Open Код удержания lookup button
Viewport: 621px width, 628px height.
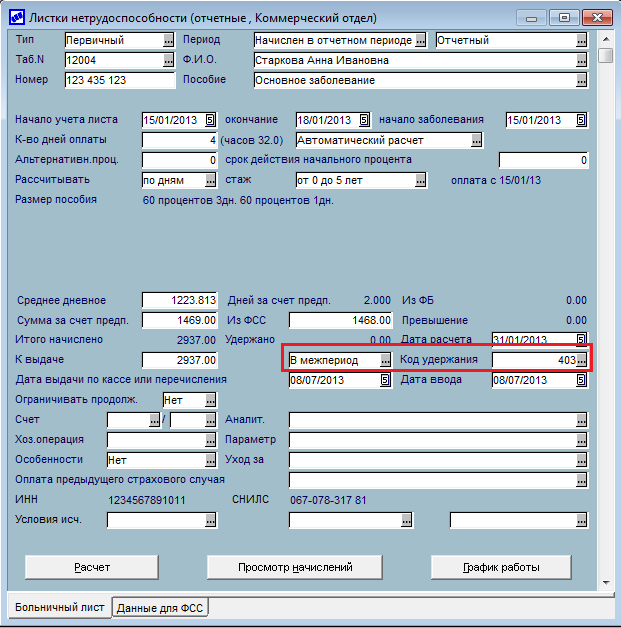tap(581, 360)
